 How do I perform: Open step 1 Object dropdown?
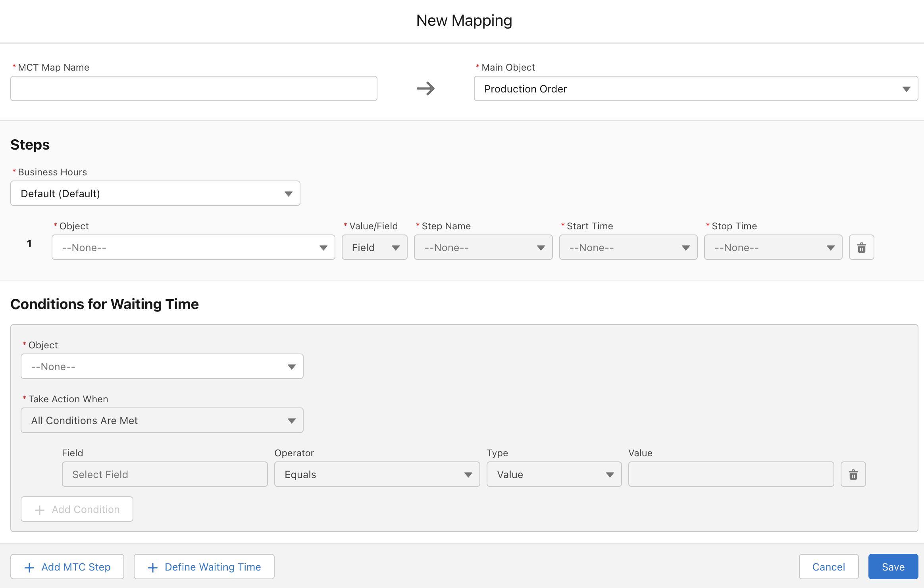(193, 248)
